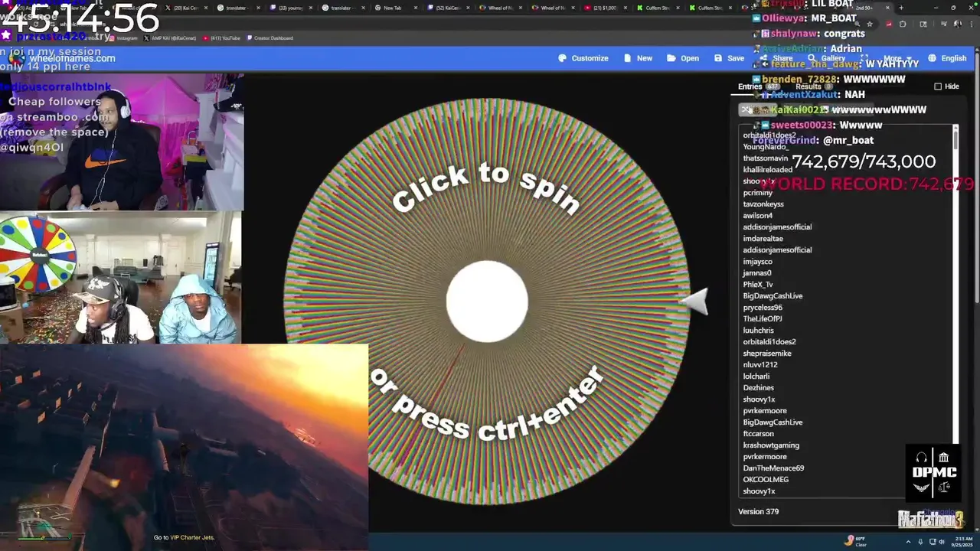Click entry 'imdarealtae' in the list
Image resolution: width=980 pixels, height=551 pixels.
coord(763,239)
